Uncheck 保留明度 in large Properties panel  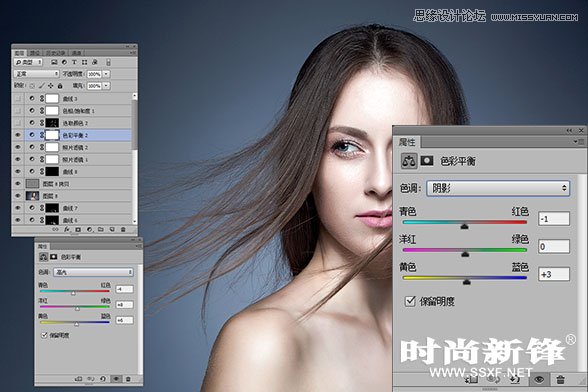pos(410,301)
